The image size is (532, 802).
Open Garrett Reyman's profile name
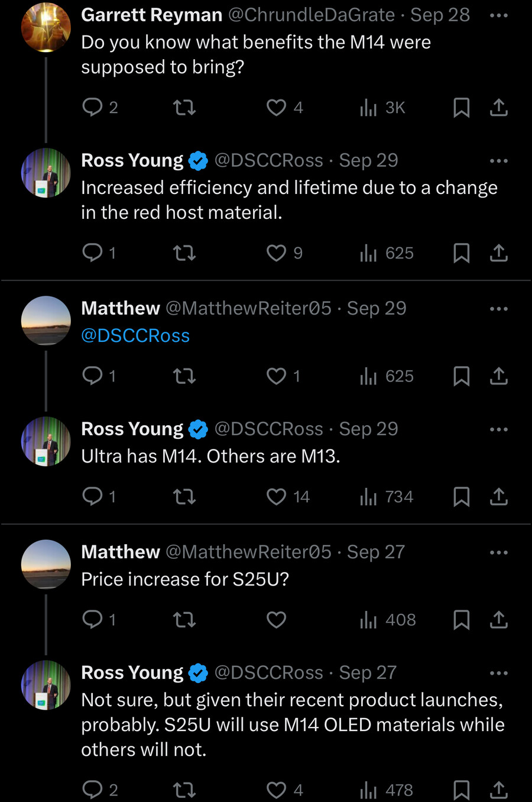(x=151, y=15)
